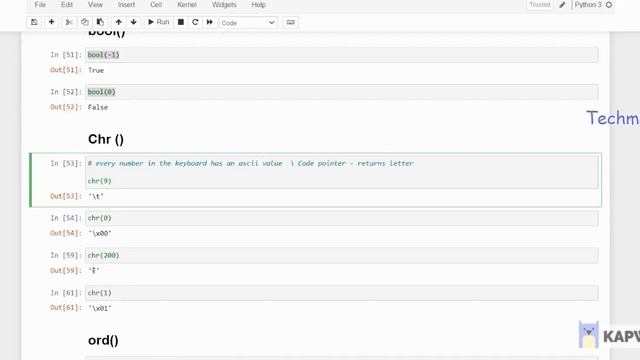Open the Widgets menu
Screen dimensions: 640x360
click(224, 5)
